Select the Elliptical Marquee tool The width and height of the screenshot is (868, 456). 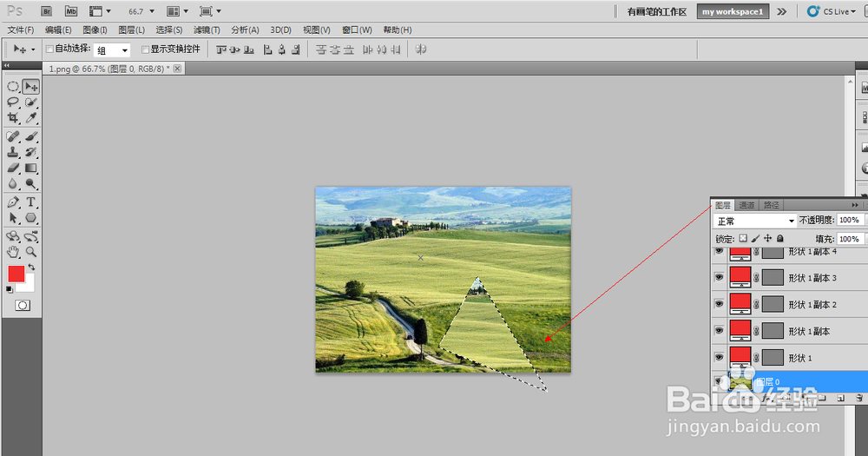point(13,87)
